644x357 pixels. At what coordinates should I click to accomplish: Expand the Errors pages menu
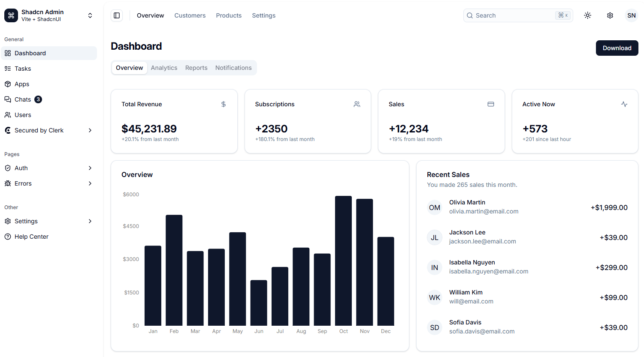tap(48, 183)
